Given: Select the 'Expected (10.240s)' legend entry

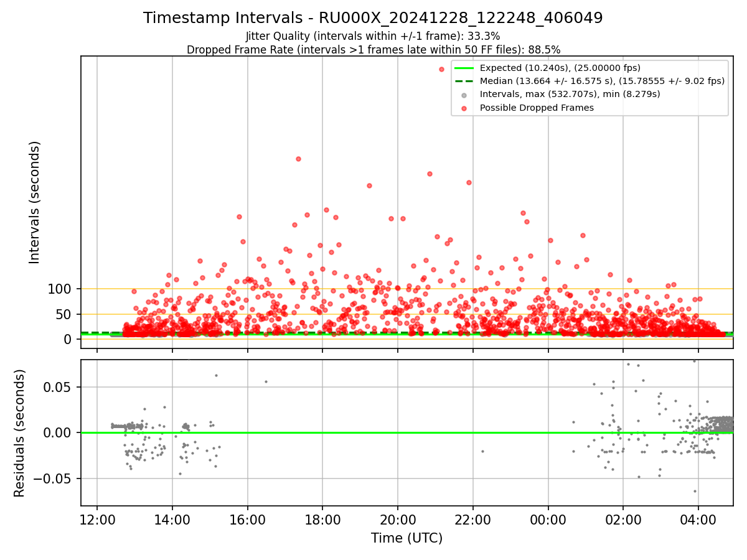Looking at the screenshot, I should tap(560, 68).
